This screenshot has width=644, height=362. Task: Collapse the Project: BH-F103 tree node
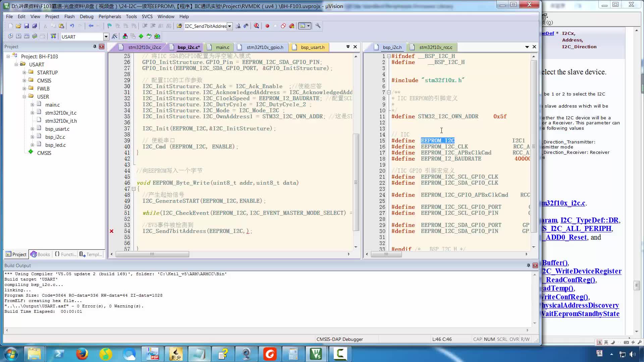pyautogui.click(x=8, y=56)
